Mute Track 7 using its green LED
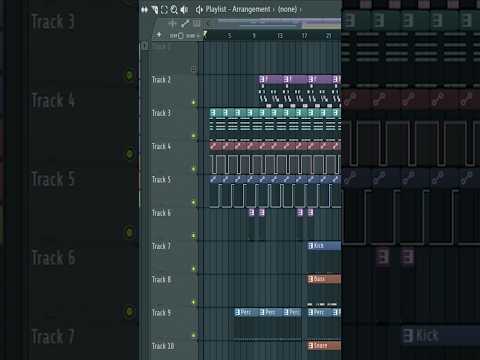This screenshot has height=360, width=480. pyautogui.click(x=194, y=269)
